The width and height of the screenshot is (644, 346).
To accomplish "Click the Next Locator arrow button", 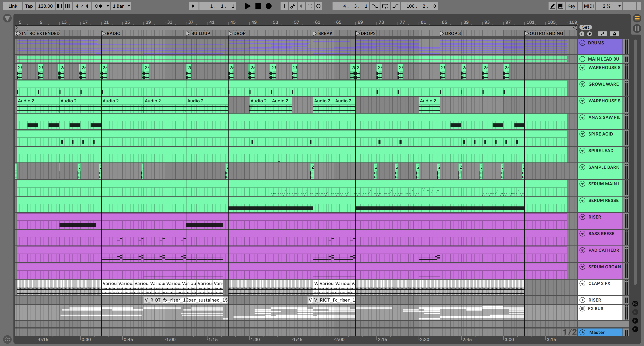I will [590, 34].
